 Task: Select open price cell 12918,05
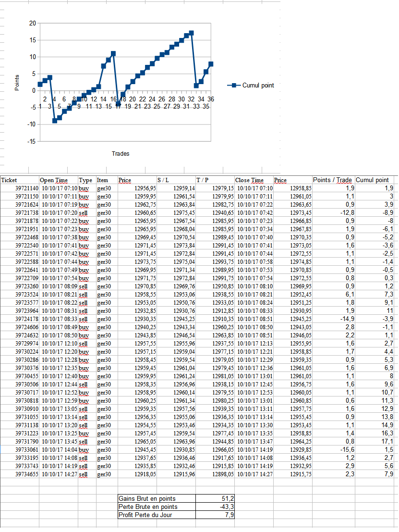click(137, 474)
